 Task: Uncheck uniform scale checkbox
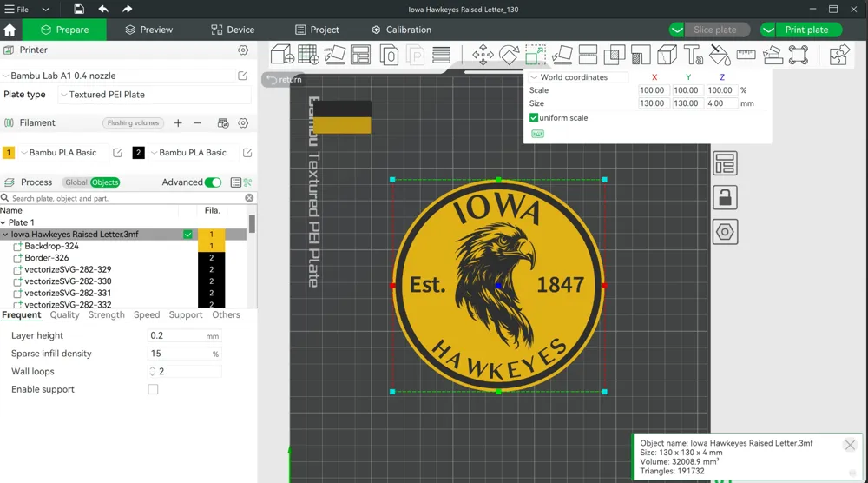[534, 117]
